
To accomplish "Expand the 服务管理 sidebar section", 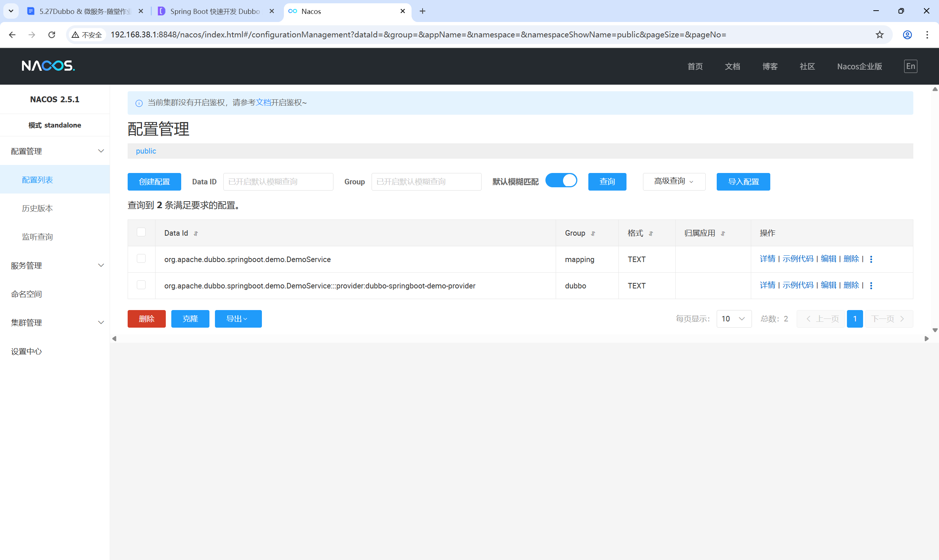I will 55,265.
